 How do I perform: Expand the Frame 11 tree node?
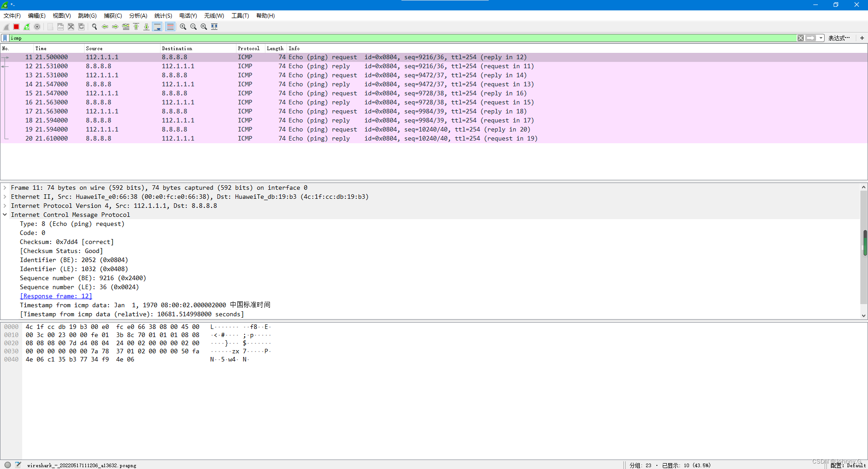click(x=5, y=188)
